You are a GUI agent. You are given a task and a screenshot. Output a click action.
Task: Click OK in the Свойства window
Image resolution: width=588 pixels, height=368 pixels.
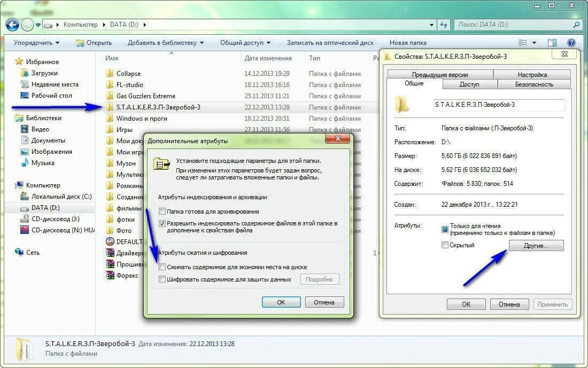click(x=466, y=304)
